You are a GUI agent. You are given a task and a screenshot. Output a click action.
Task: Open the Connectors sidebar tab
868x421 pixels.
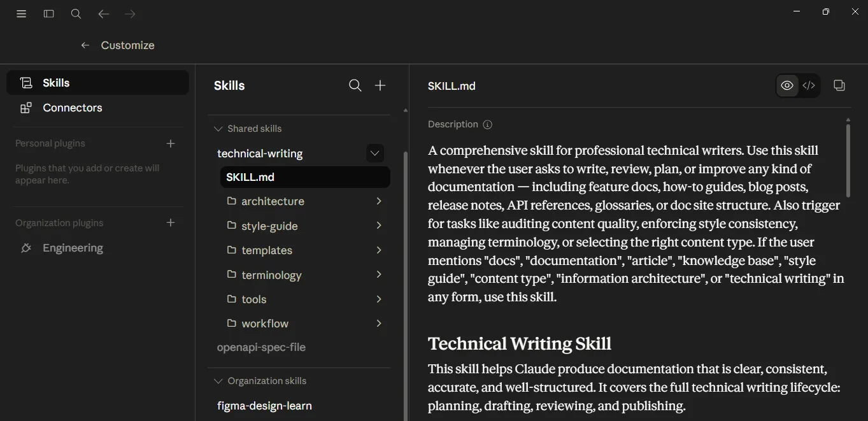[x=97, y=108]
